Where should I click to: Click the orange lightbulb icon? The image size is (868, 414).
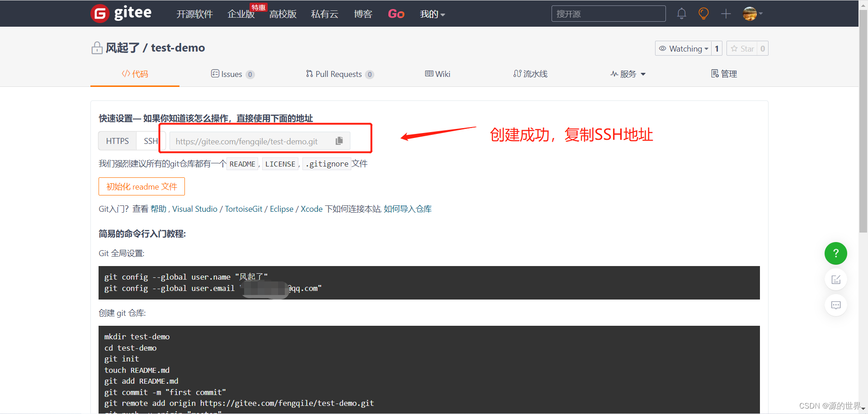click(703, 14)
